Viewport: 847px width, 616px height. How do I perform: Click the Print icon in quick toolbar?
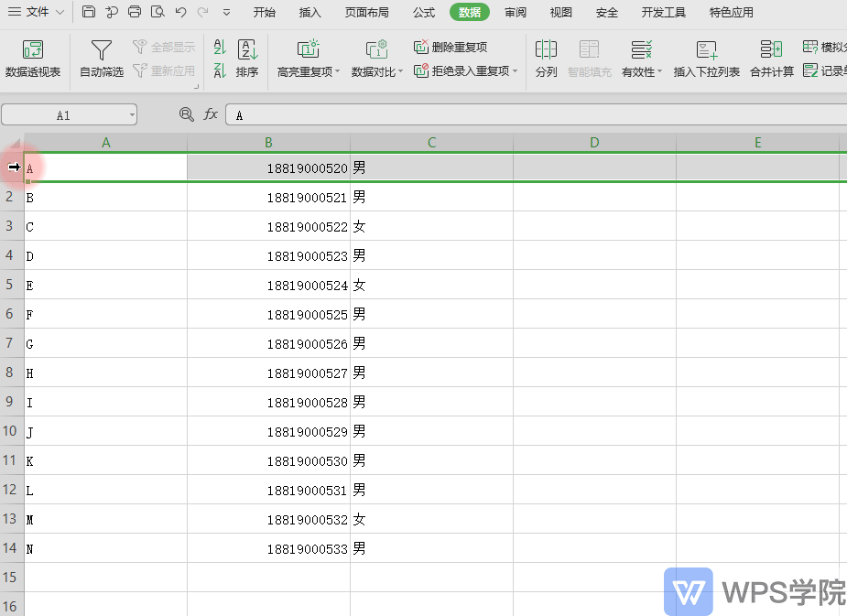point(135,11)
